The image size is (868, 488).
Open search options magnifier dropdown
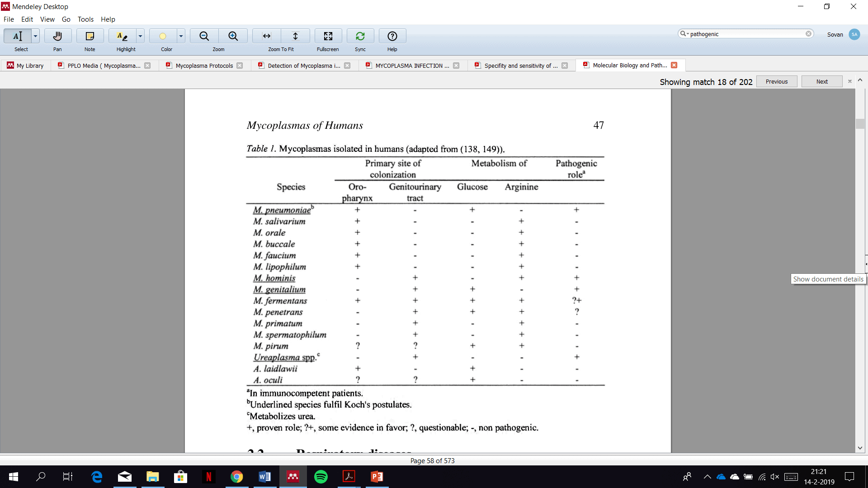684,34
